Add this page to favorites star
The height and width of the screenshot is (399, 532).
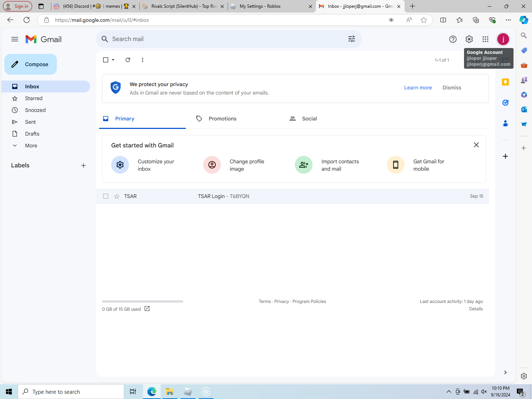tap(424, 20)
